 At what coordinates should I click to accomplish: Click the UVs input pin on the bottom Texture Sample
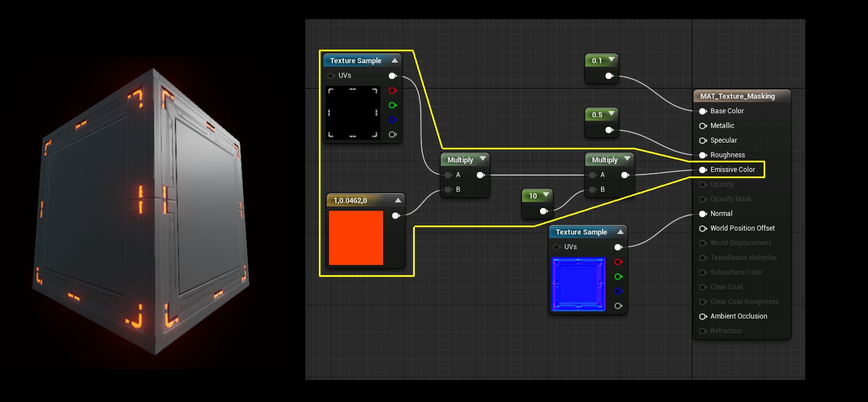point(557,246)
